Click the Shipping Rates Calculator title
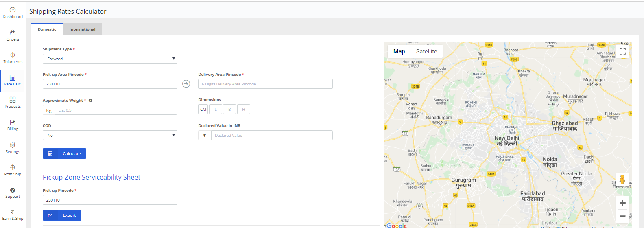 point(68,11)
